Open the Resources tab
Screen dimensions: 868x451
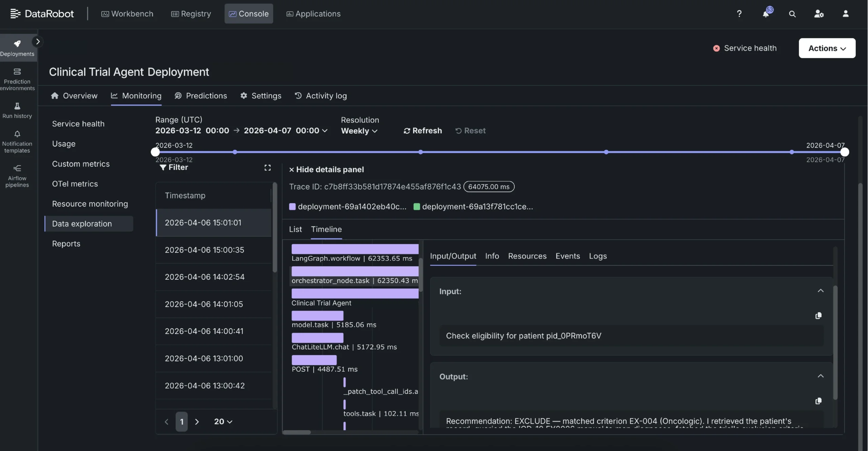click(x=527, y=256)
